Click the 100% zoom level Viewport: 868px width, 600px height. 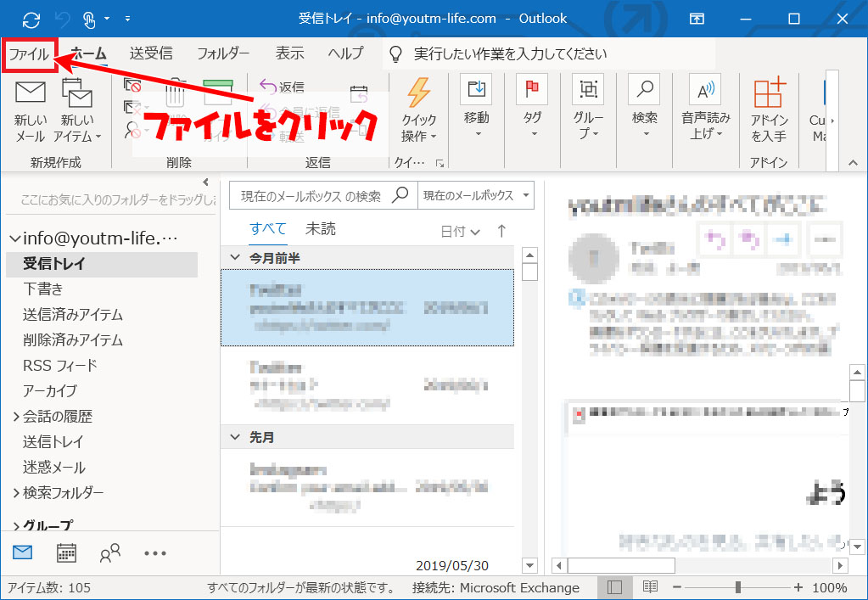(829, 588)
